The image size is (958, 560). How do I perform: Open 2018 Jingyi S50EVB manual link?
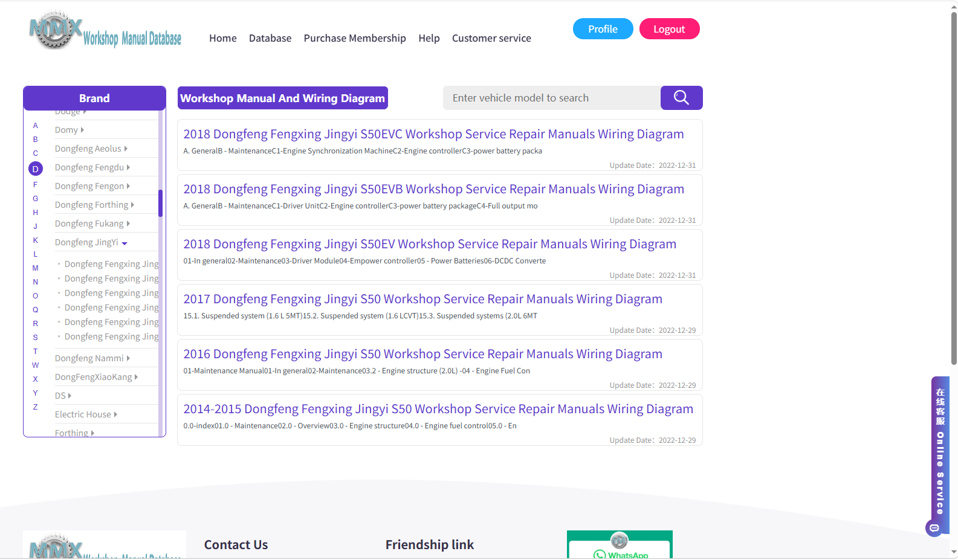(x=433, y=189)
